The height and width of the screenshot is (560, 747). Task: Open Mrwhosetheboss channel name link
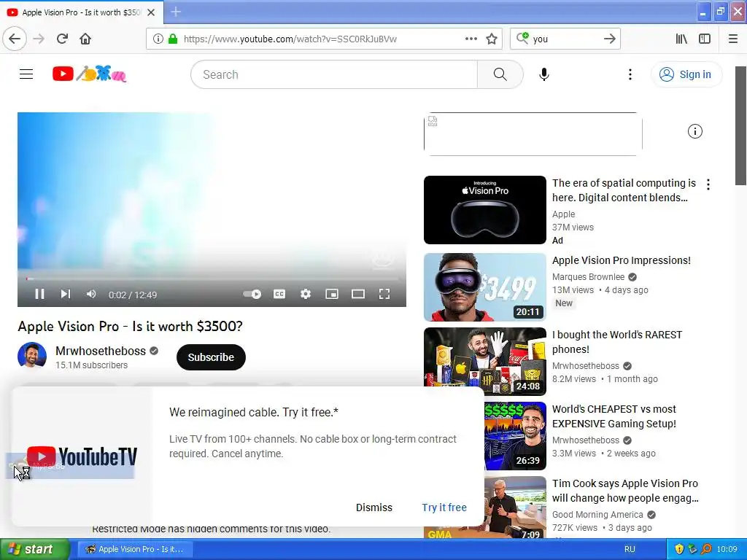coord(101,351)
